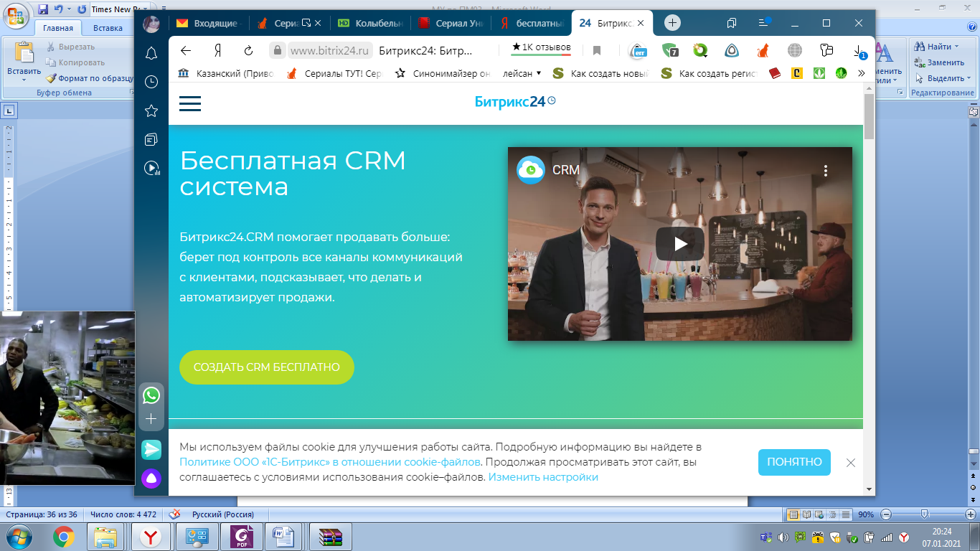Redo the action in Word's quick access bar
Screen dimensions: 980x551
(81, 9)
